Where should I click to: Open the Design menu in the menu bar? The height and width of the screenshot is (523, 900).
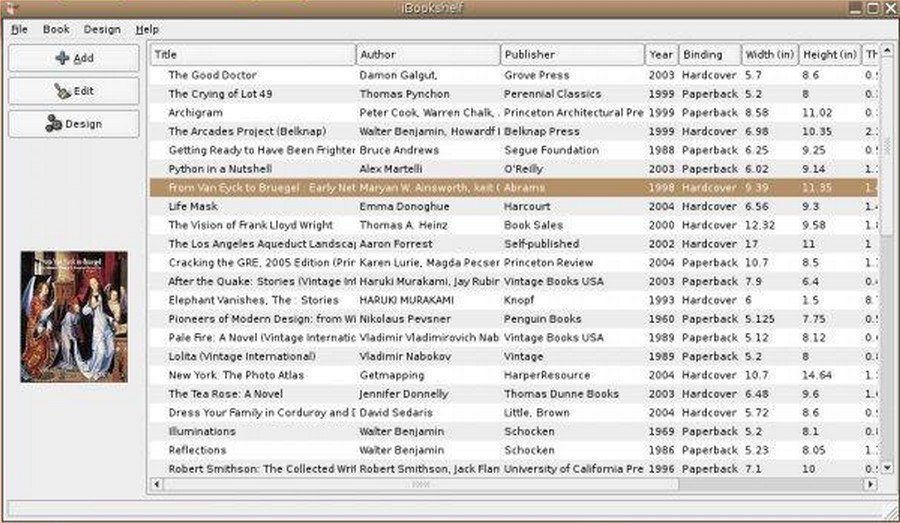point(102,29)
